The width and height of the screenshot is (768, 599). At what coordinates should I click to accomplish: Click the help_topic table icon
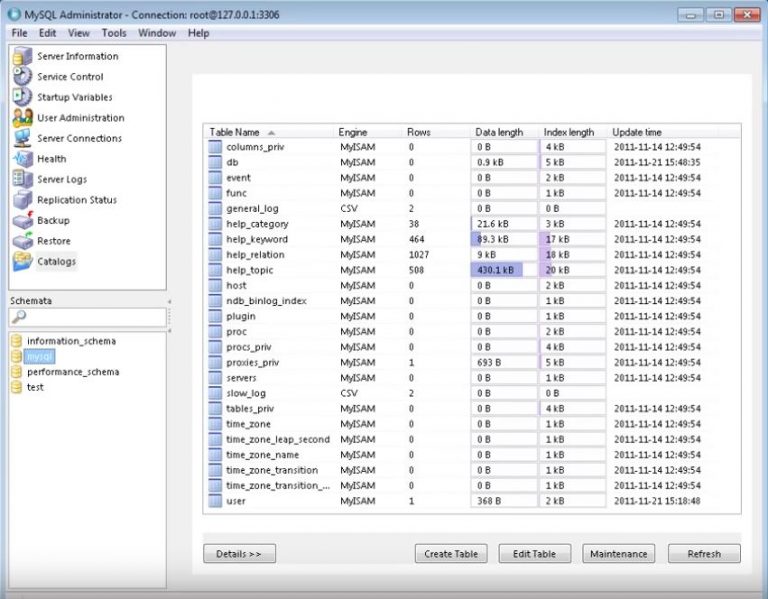215,270
